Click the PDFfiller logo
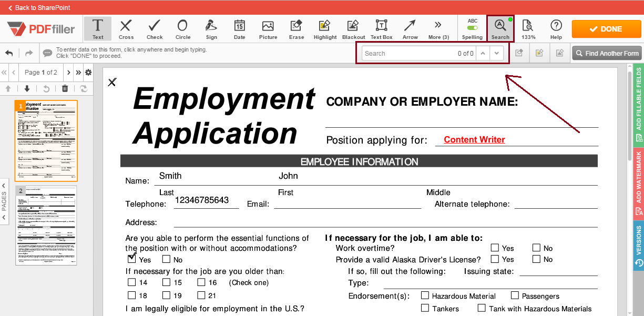The height and width of the screenshot is (316, 644). 41,29
